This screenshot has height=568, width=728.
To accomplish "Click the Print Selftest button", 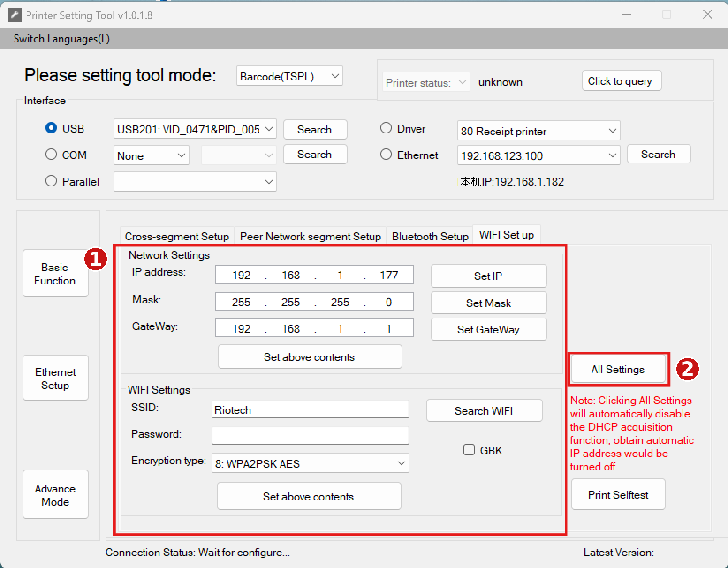I will pos(618,495).
